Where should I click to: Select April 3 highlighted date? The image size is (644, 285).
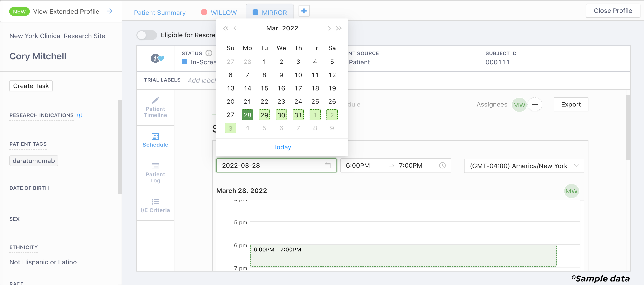pyautogui.click(x=230, y=128)
